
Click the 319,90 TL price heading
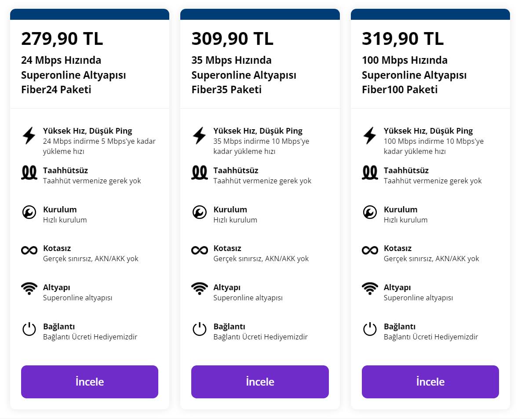tap(403, 39)
